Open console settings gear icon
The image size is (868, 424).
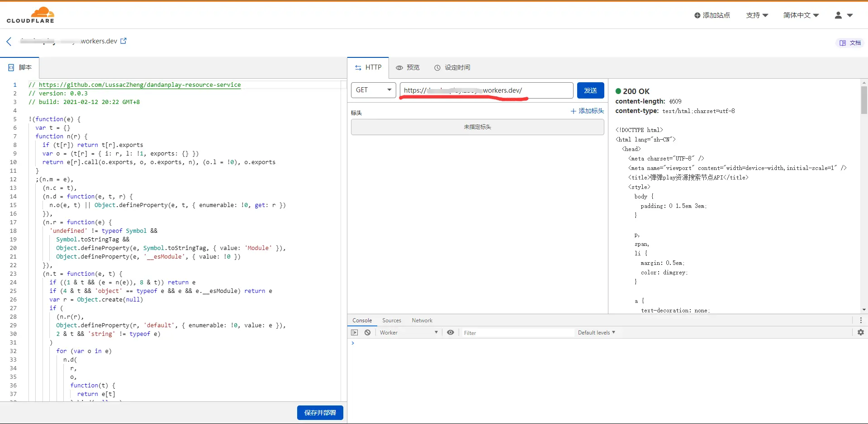pos(860,333)
